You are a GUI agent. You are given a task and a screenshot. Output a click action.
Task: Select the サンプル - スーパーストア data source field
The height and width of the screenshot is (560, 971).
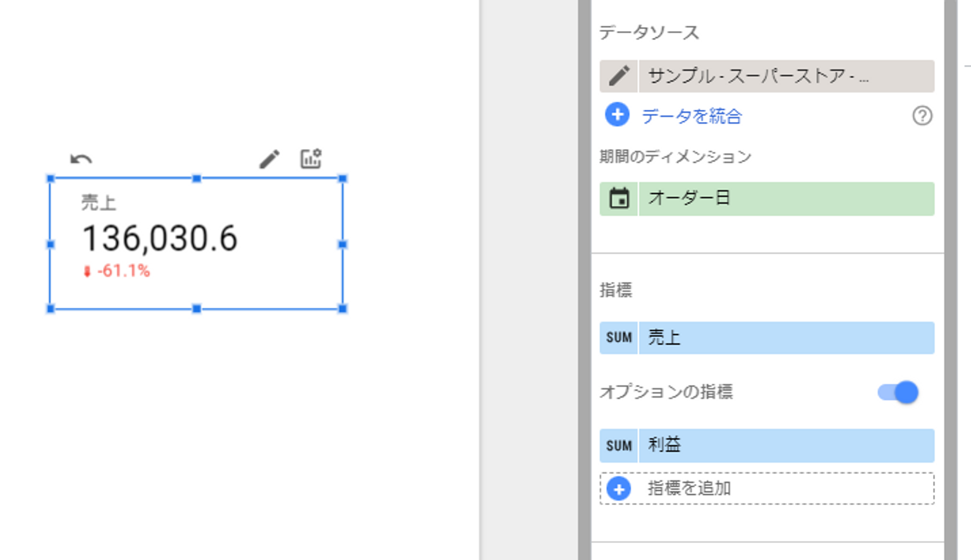point(786,76)
